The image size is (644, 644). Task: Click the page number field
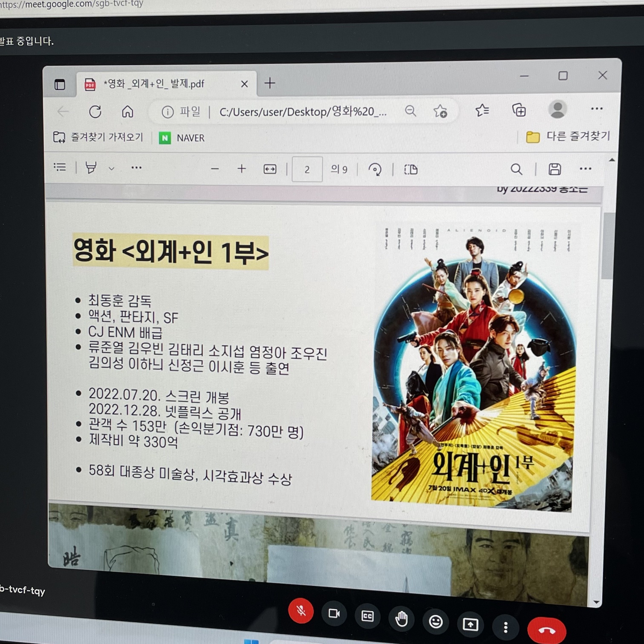pyautogui.click(x=307, y=170)
